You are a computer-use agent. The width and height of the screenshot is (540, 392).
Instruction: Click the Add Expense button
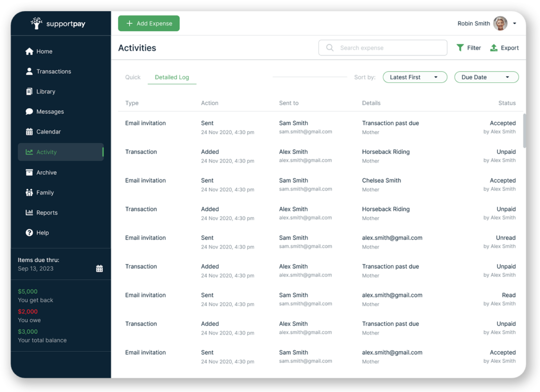[x=149, y=23]
